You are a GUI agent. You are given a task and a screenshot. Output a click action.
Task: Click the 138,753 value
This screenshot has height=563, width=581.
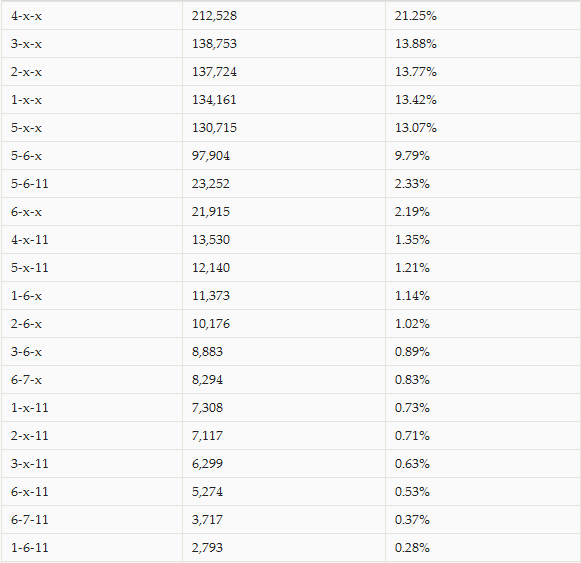214,44
